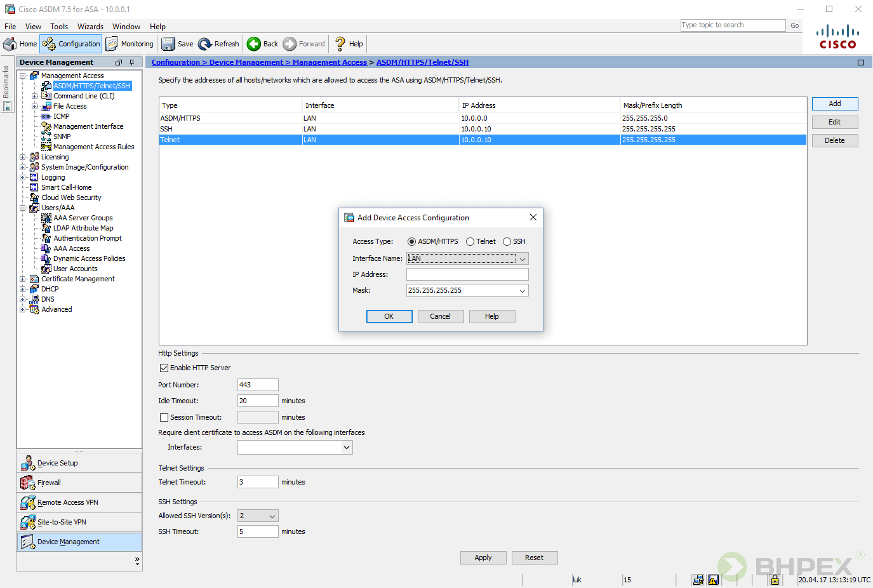Click the Refresh toolbar icon
This screenshot has height=588, width=873.
[205, 44]
